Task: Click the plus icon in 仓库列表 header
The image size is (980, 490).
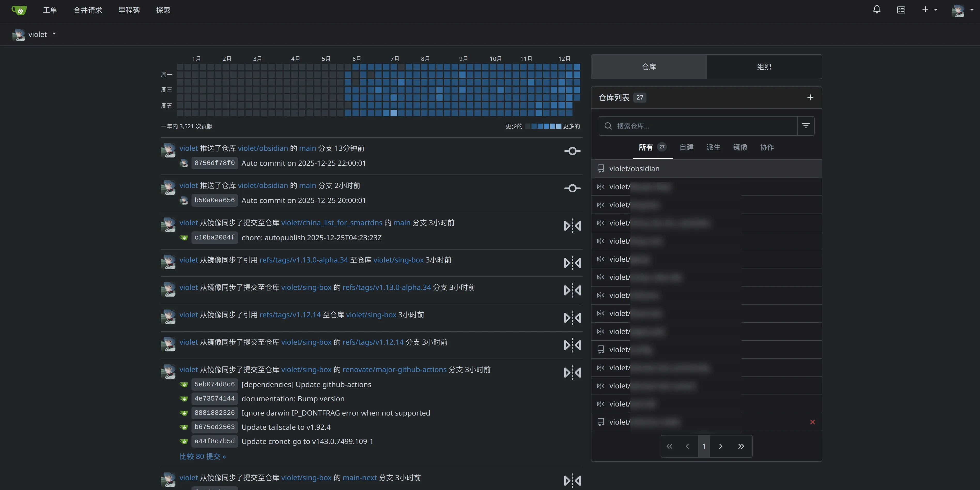Action: pos(810,97)
